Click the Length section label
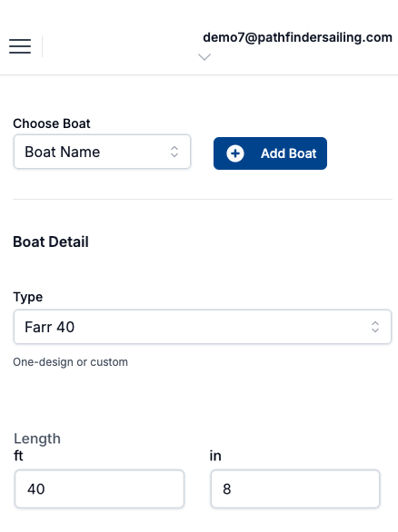This screenshot has height=532, width=398. 37,439
